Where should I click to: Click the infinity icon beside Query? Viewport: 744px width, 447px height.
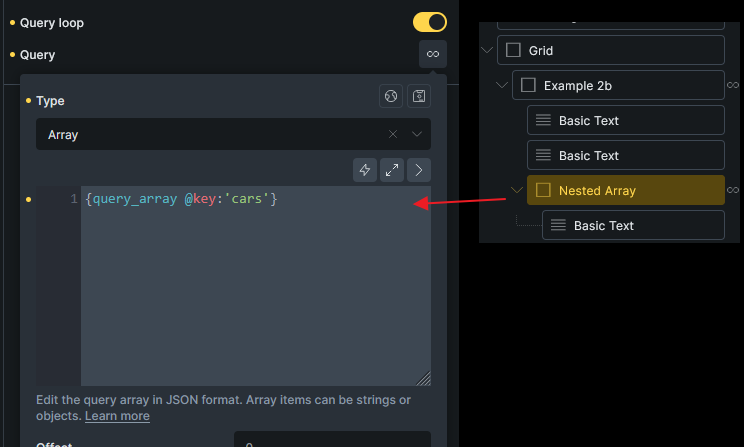click(432, 54)
